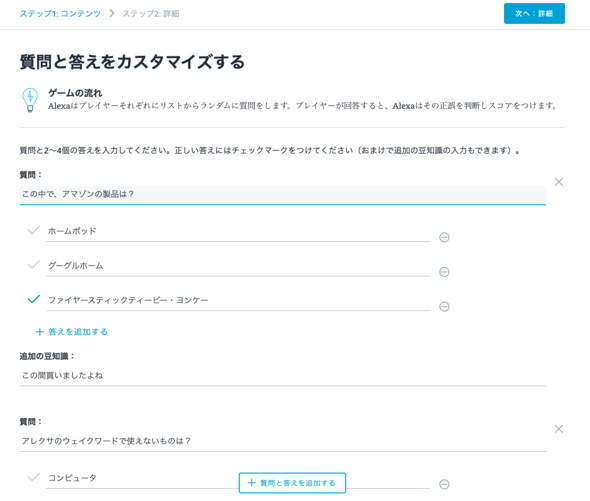Edit the コンピュータ answer field
This screenshot has width=590, height=501.
[x=238, y=479]
